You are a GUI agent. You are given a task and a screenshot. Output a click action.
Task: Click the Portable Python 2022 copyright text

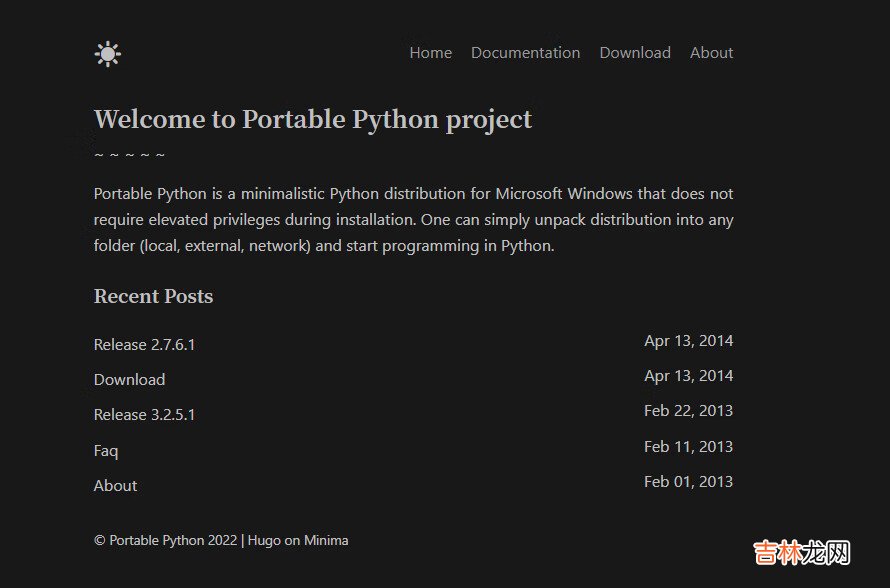point(165,541)
